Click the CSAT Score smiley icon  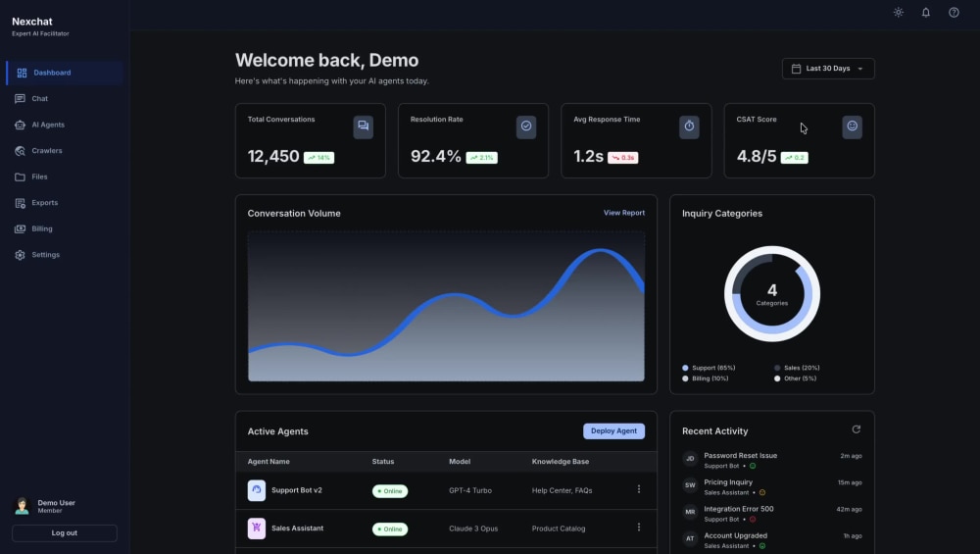point(852,126)
